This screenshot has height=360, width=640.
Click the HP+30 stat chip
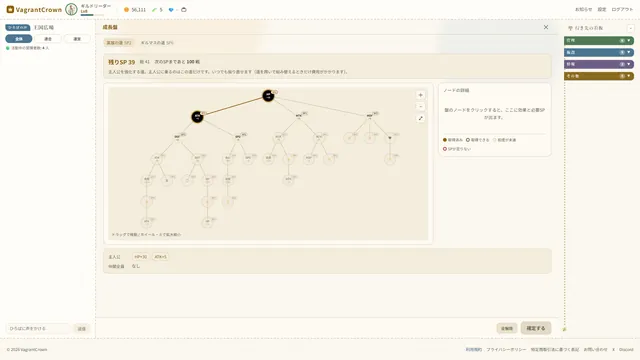(140, 257)
